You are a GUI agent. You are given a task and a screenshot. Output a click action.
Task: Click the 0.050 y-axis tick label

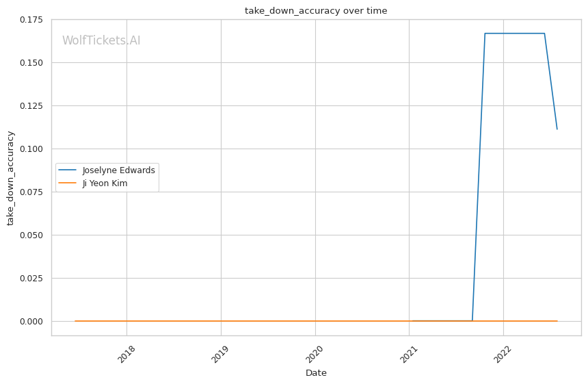click(32, 235)
